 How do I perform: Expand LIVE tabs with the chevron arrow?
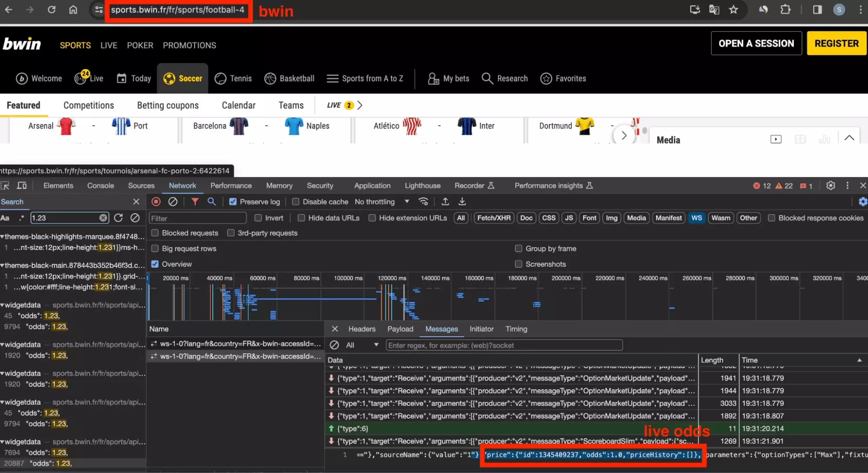point(360,105)
